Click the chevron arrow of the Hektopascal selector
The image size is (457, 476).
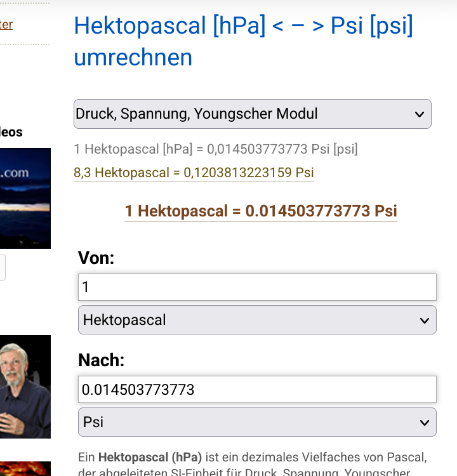[x=424, y=321]
